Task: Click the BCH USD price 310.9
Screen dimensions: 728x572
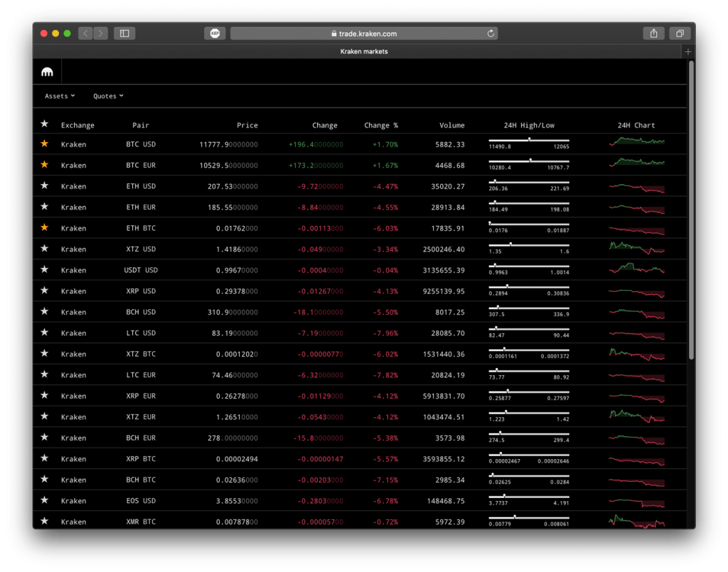Action: (232, 312)
